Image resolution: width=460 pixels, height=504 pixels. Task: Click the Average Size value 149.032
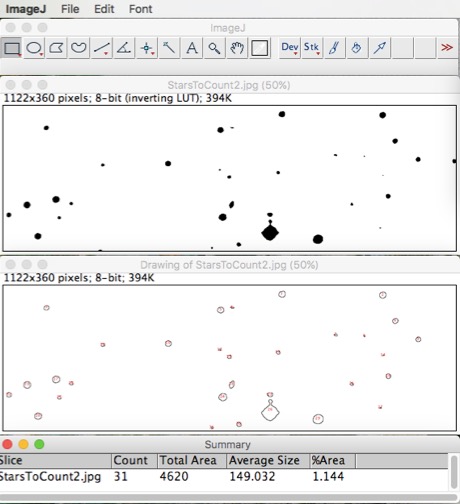click(x=252, y=476)
